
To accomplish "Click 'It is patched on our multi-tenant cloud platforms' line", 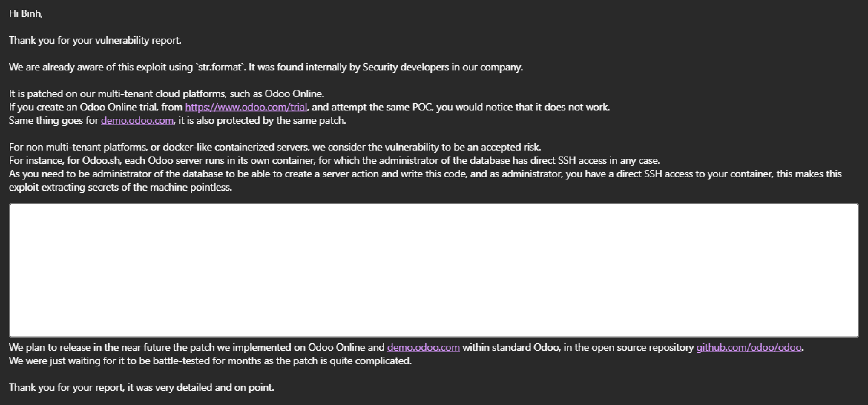I will (166, 94).
